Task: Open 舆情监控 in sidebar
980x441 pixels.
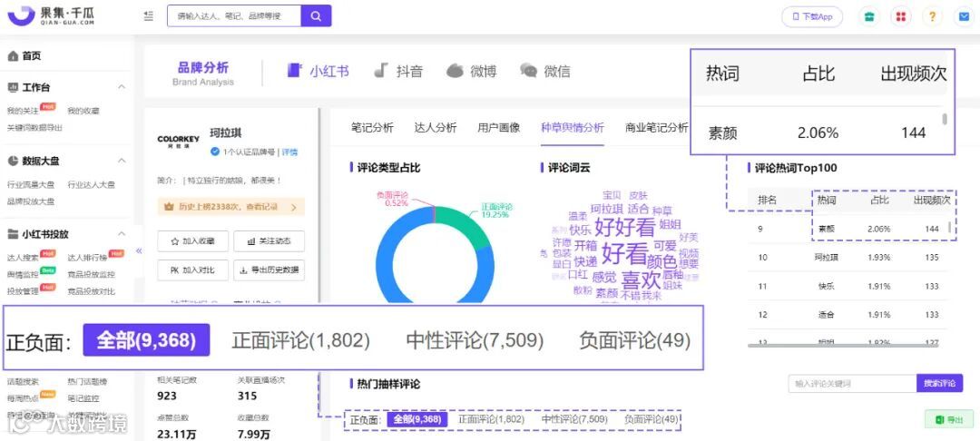Action: click(x=23, y=274)
